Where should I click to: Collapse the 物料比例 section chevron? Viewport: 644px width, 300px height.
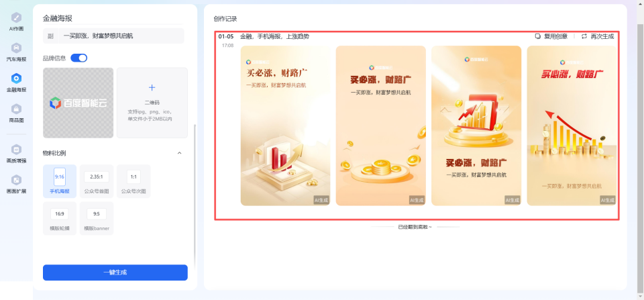click(179, 153)
